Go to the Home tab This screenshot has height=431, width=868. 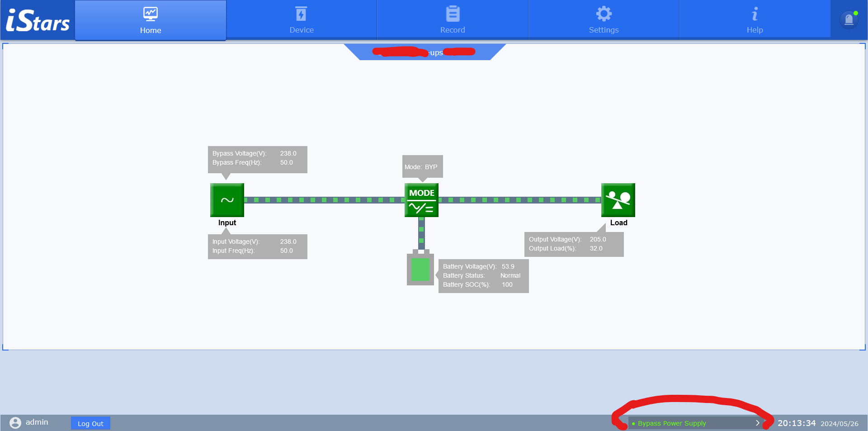pyautogui.click(x=151, y=20)
